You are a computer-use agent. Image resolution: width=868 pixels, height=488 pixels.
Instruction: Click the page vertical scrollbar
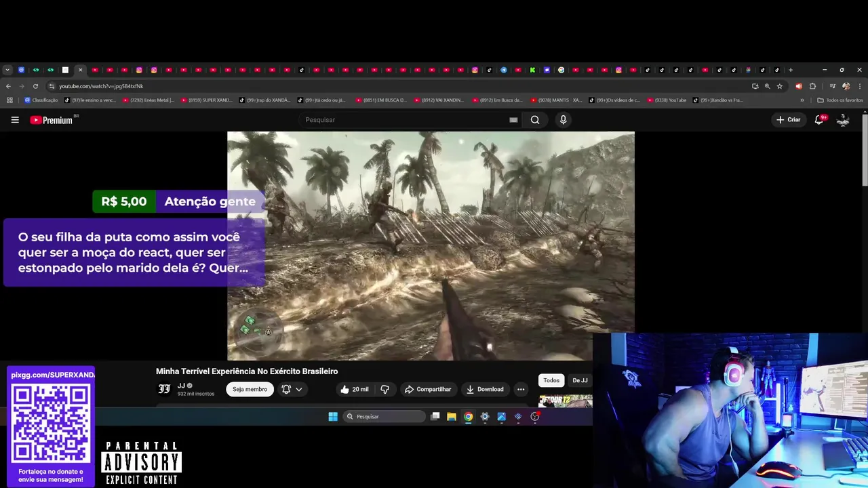(x=865, y=149)
